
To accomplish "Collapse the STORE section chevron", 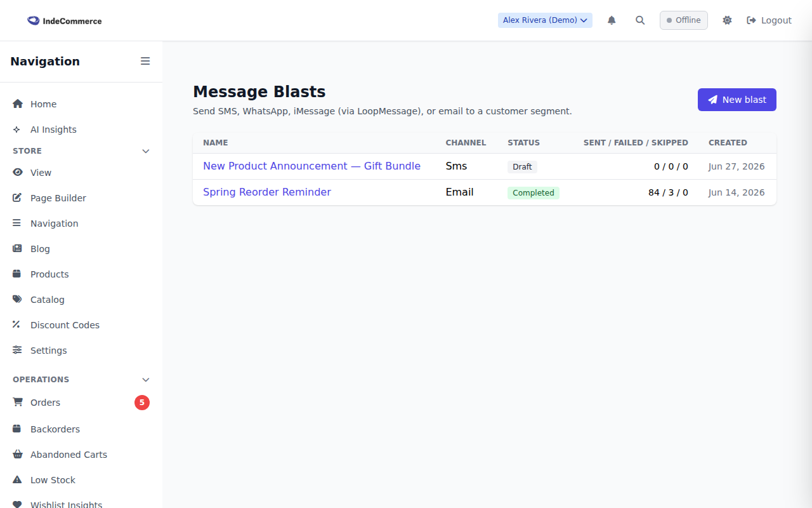I will click(x=146, y=151).
